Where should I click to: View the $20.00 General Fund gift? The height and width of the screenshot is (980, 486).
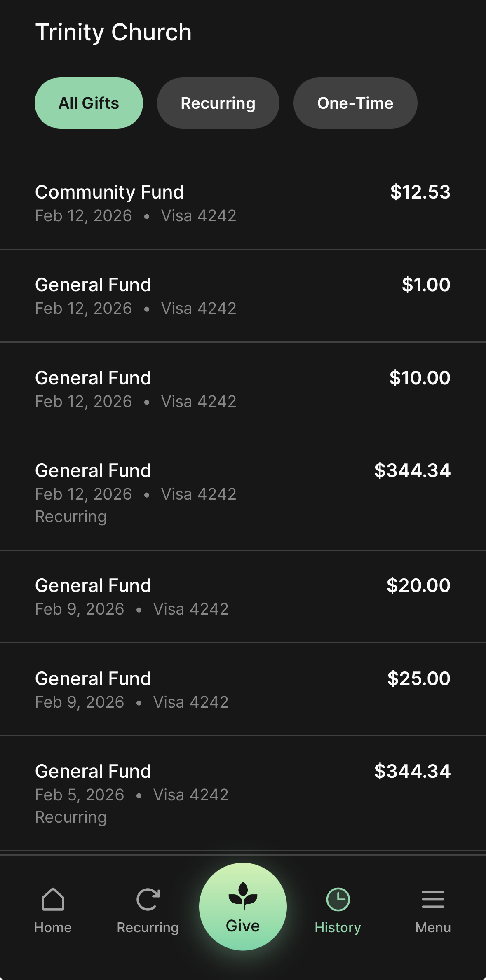[x=243, y=597]
